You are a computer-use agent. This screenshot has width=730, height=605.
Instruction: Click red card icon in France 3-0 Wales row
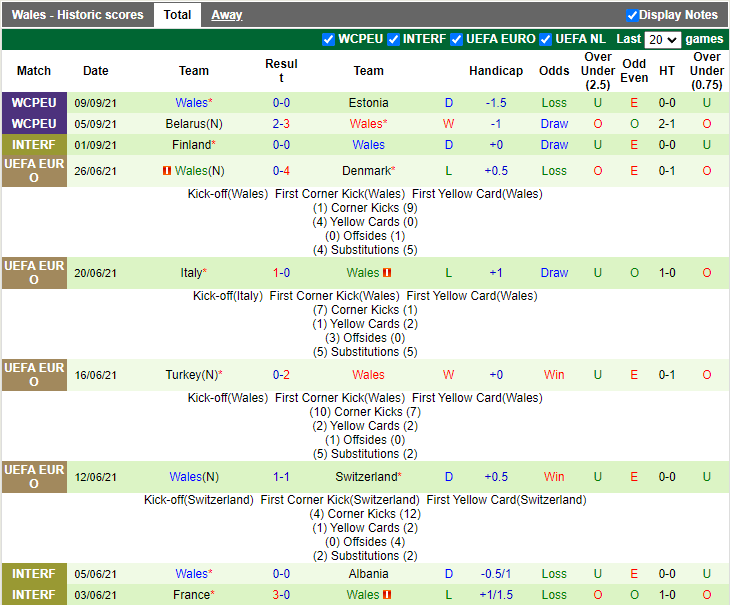pos(387,595)
